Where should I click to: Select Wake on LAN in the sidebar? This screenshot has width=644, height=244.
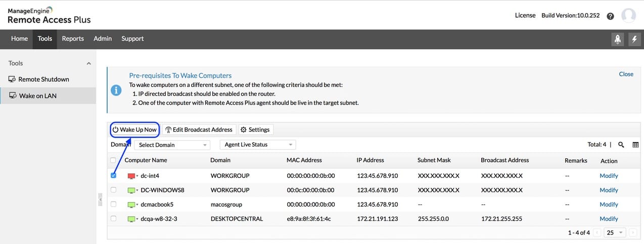pos(48,95)
